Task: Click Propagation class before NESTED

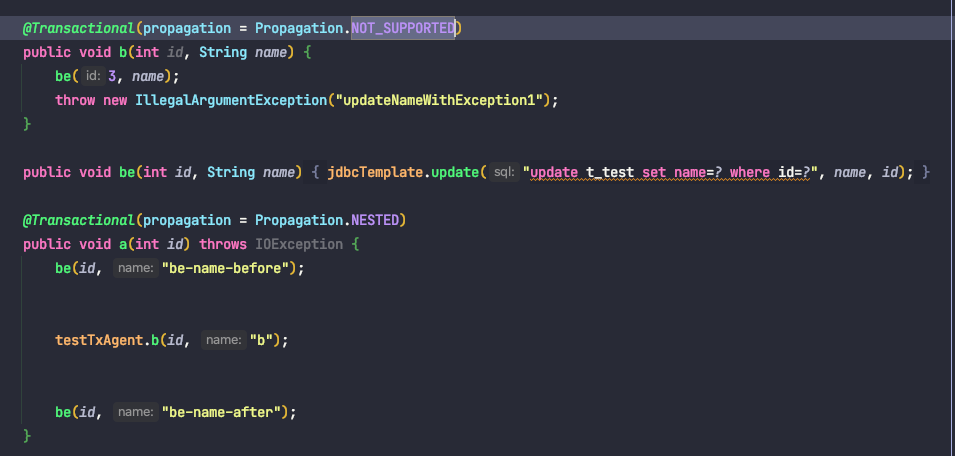Action: pos(299,220)
